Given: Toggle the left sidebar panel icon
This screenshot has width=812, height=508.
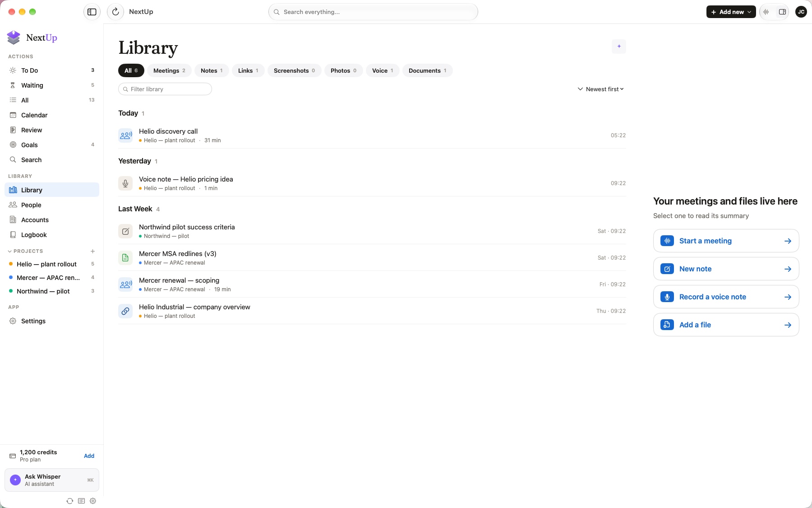Looking at the screenshot, I should 92,12.
